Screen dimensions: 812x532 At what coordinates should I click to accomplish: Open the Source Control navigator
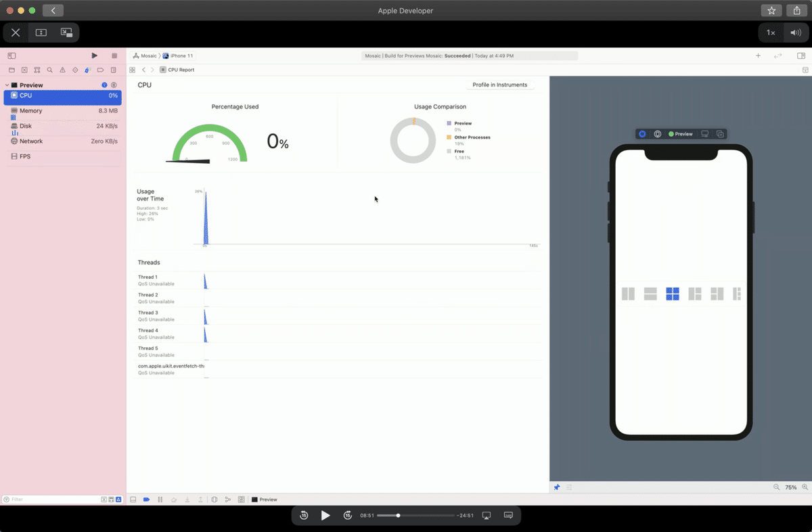(x=24, y=70)
